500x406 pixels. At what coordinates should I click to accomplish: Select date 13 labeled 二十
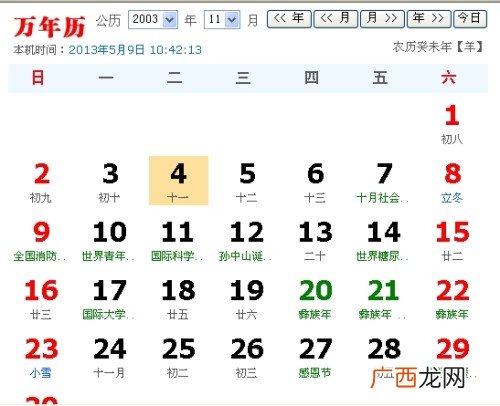pos(315,240)
